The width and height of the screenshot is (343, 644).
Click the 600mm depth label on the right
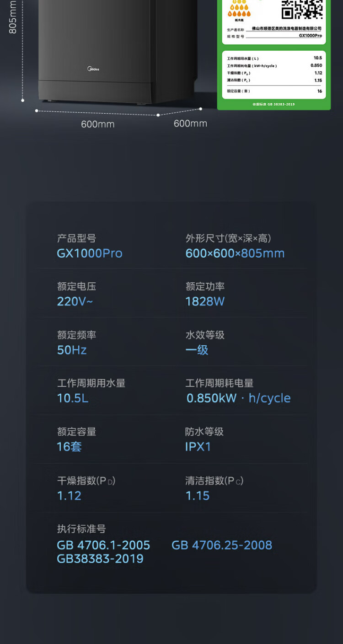pyautogui.click(x=190, y=123)
